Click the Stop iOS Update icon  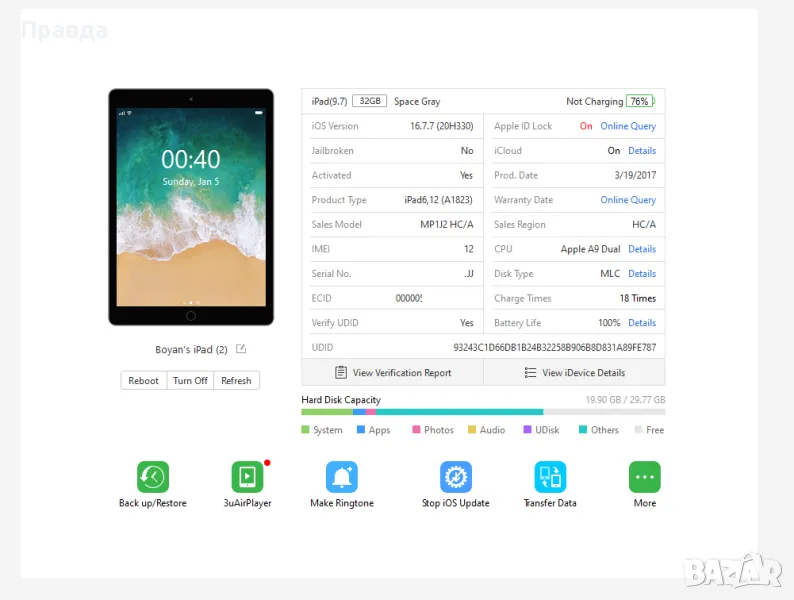point(455,477)
